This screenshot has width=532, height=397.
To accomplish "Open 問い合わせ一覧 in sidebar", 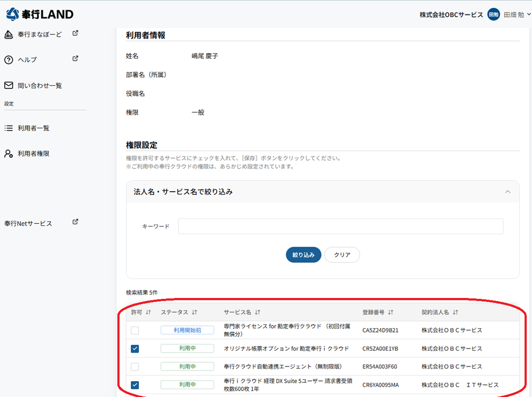I will pos(40,85).
